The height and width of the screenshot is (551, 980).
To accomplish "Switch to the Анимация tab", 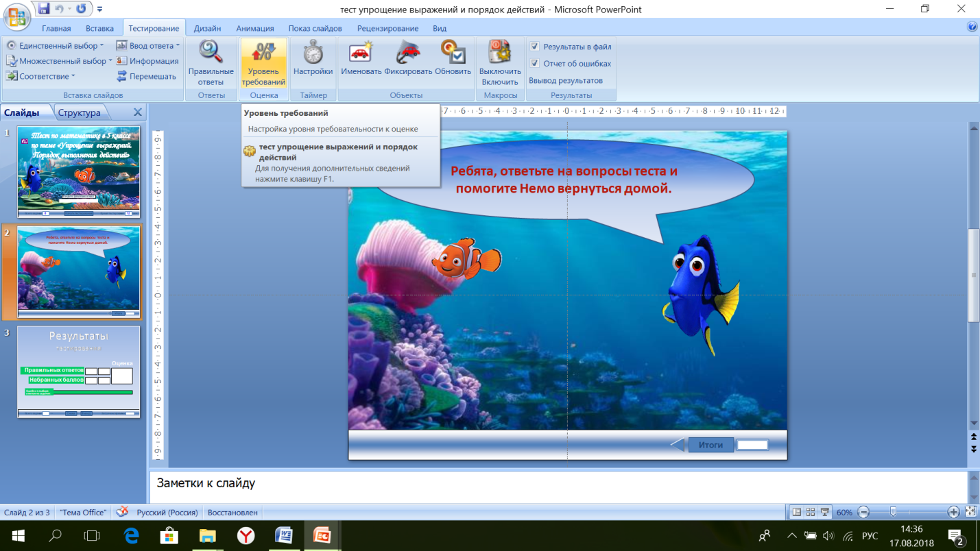I will (255, 28).
